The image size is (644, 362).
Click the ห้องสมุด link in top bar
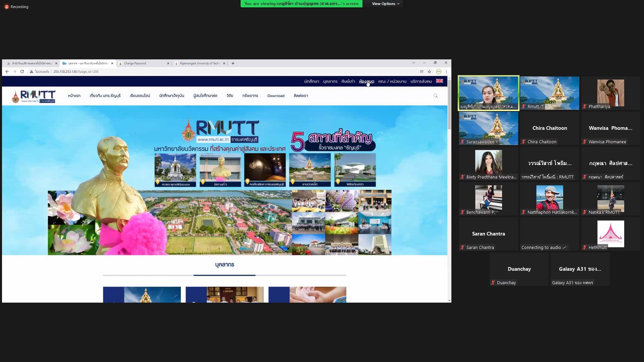(x=366, y=82)
